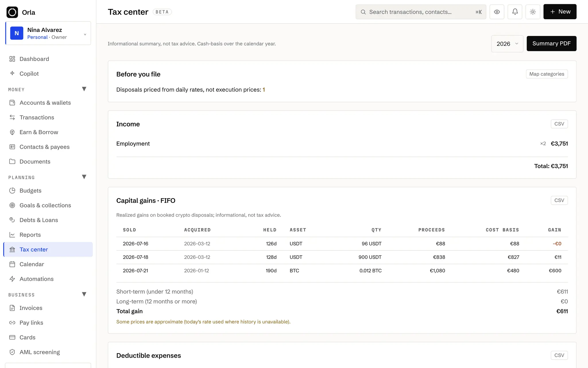Click the Contacts & payees card icon
Image resolution: width=588 pixels, height=368 pixels.
point(12,147)
